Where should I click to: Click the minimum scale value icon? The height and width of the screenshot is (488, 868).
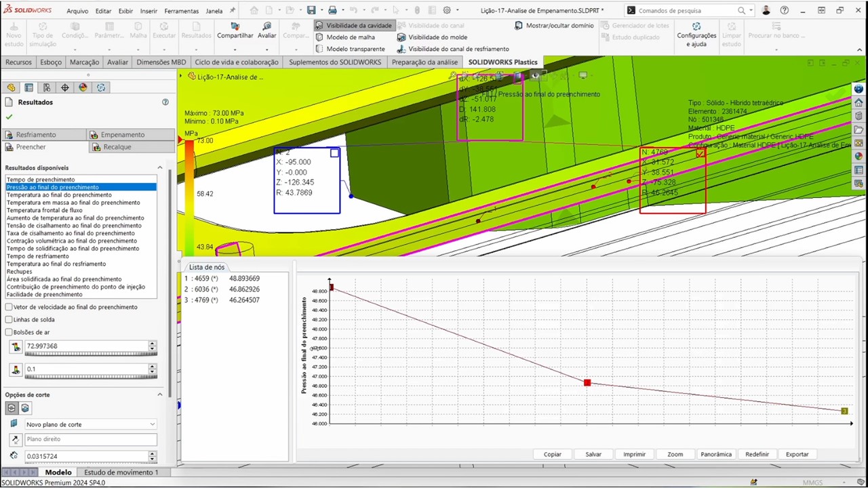16,370
